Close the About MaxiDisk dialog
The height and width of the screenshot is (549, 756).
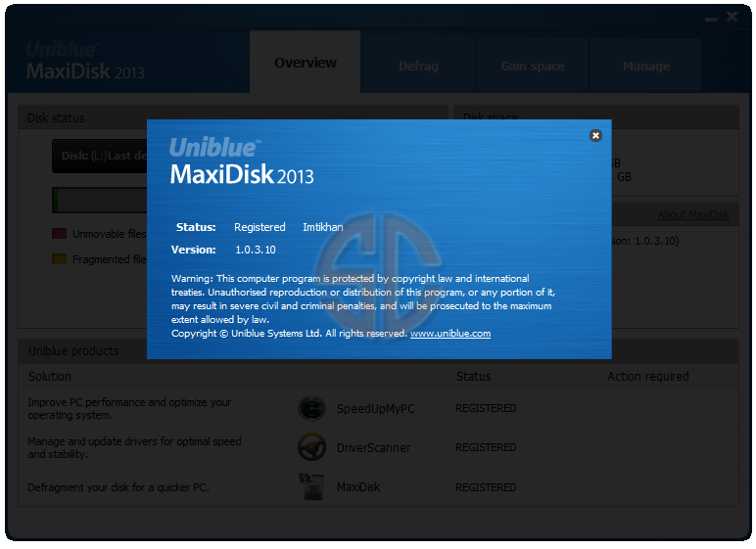(x=595, y=135)
